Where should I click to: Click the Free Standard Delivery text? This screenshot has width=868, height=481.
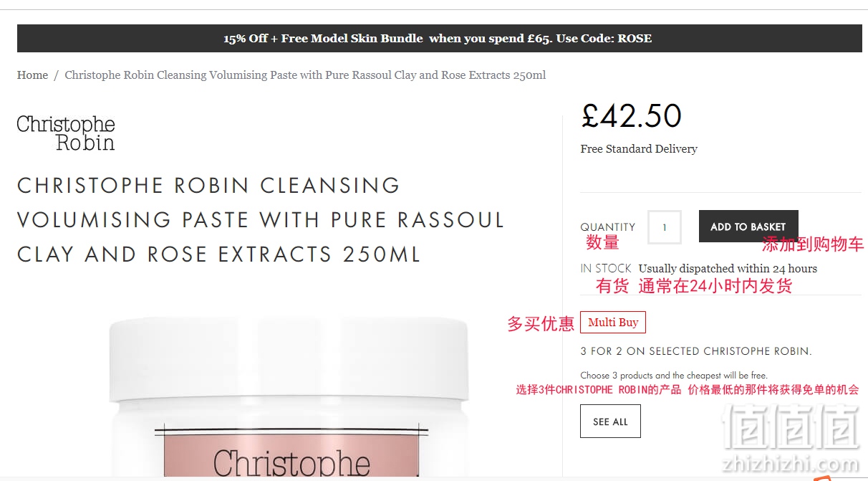coord(639,149)
